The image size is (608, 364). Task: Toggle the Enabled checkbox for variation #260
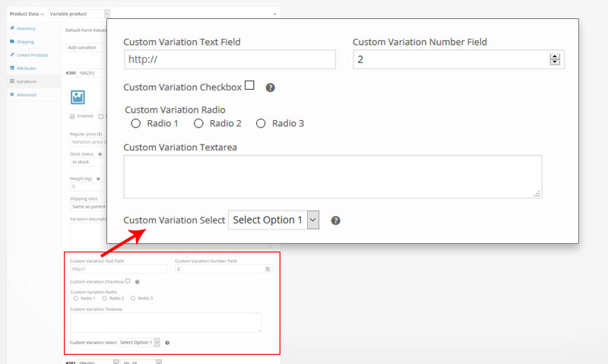coord(72,116)
